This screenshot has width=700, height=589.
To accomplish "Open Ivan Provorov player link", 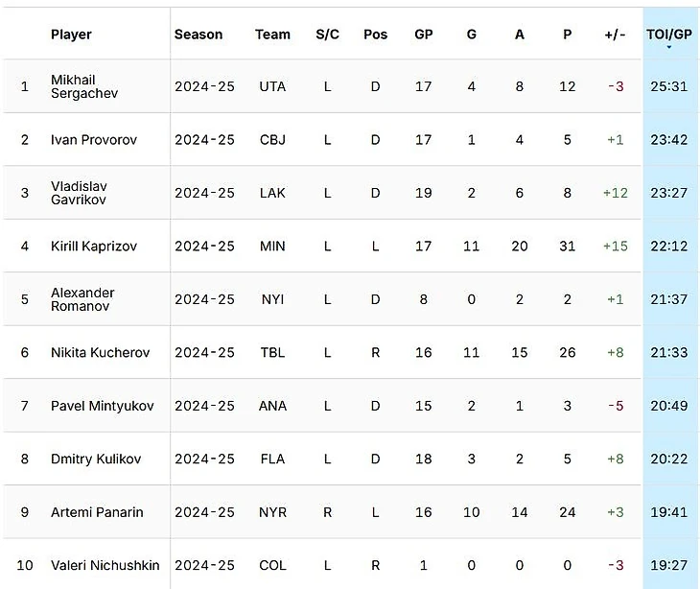I will pyautogui.click(x=94, y=140).
